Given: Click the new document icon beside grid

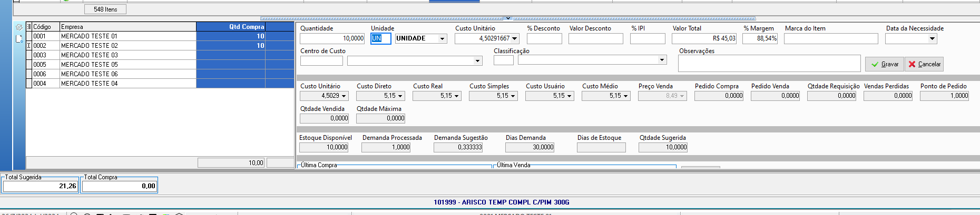Looking at the screenshot, I should pos(19,39).
